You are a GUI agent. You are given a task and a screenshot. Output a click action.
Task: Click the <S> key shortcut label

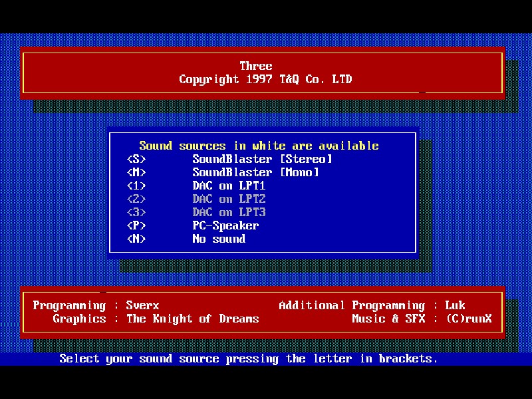pyautogui.click(x=136, y=159)
